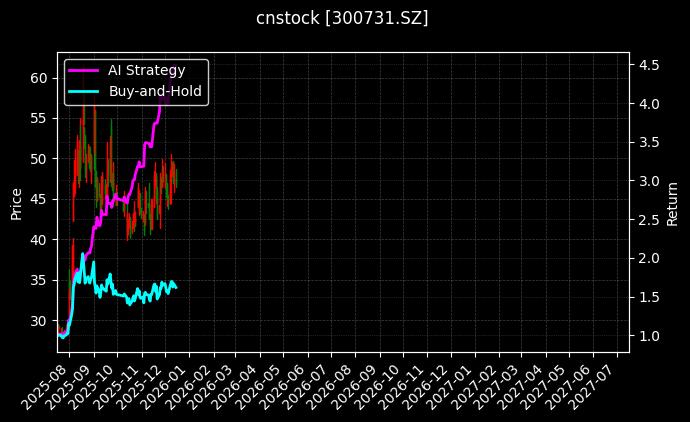Click the 2026-07 date label

click(x=308, y=386)
